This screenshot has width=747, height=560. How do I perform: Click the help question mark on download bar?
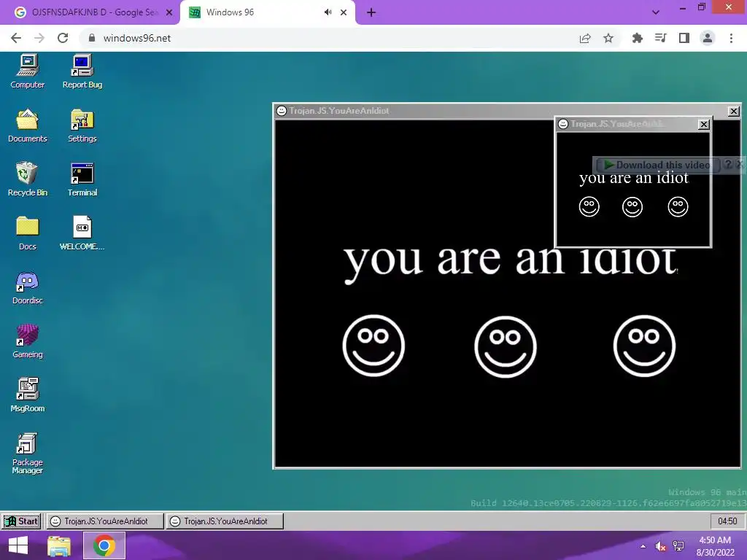728,164
